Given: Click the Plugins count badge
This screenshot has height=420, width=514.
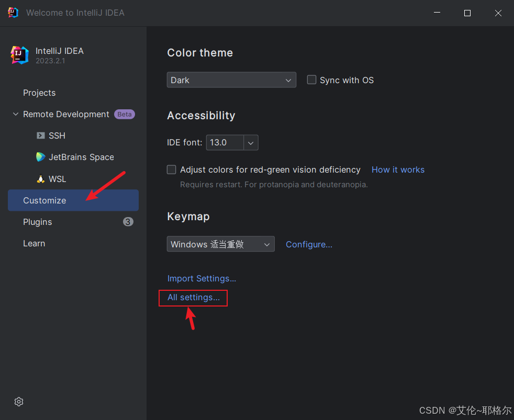Looking at the screenshot, I should [128, 222].
